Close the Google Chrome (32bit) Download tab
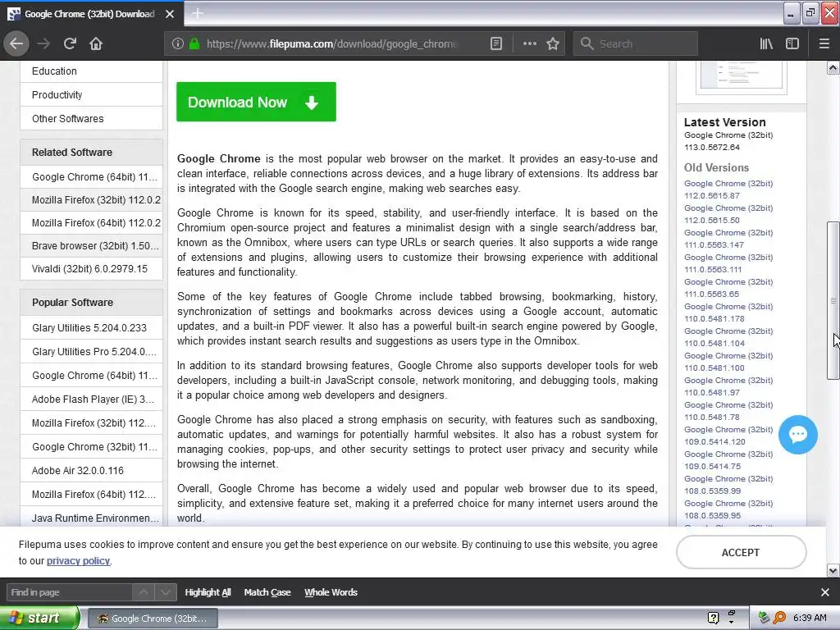840x630 pixels. 170,14
